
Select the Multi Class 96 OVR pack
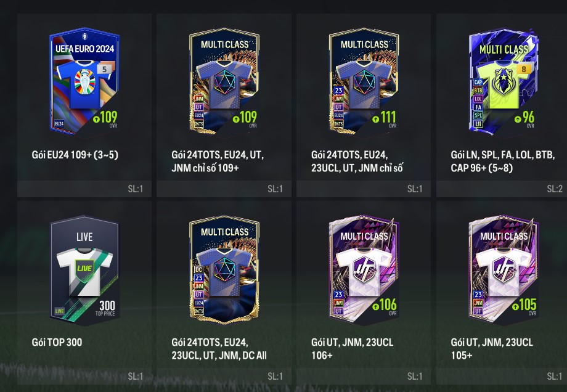504,80
